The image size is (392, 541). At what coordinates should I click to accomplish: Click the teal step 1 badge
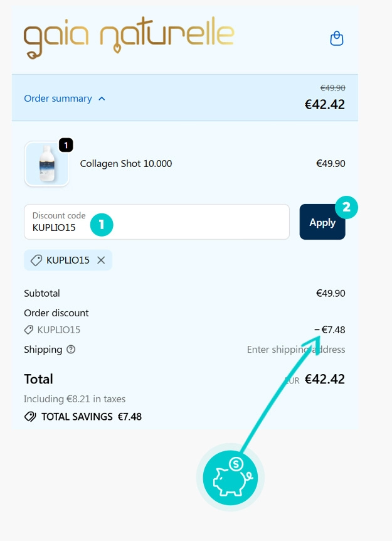point(102,225)
